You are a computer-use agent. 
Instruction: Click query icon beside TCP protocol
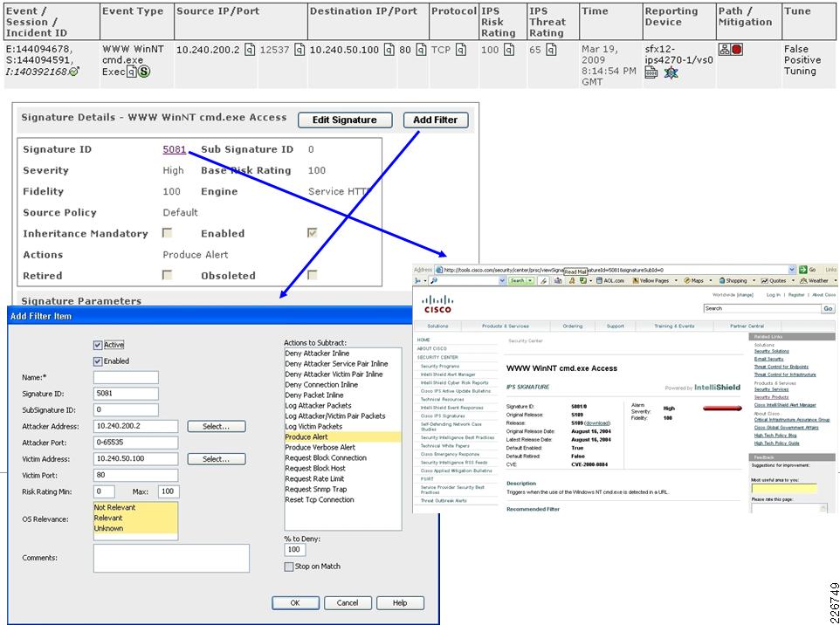[x=461, y=50]
